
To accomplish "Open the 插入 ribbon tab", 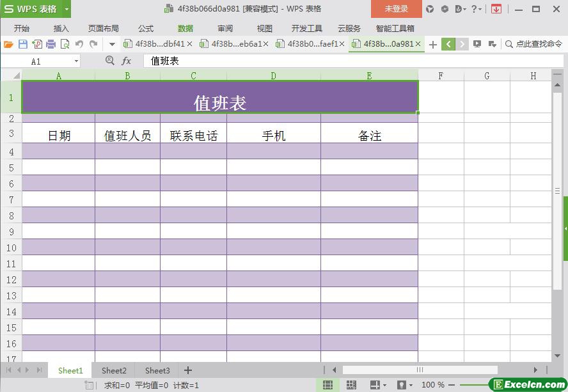I will point(61,28).
